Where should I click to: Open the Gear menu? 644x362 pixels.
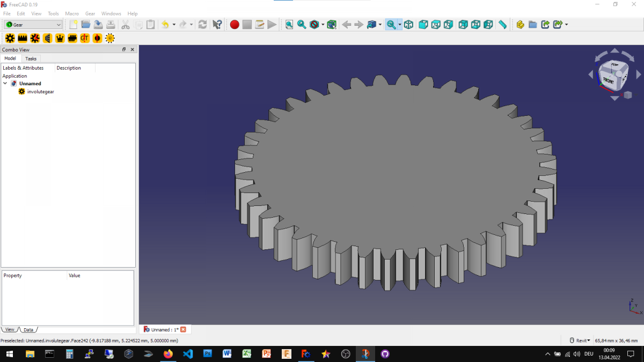[90, 13]
